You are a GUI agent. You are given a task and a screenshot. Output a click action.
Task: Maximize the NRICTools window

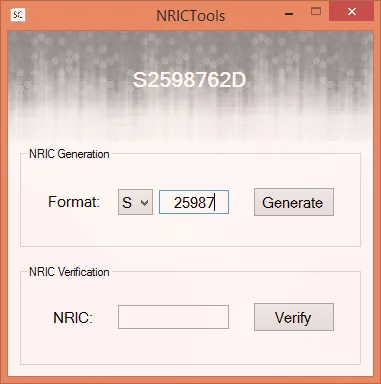[316, 12]
